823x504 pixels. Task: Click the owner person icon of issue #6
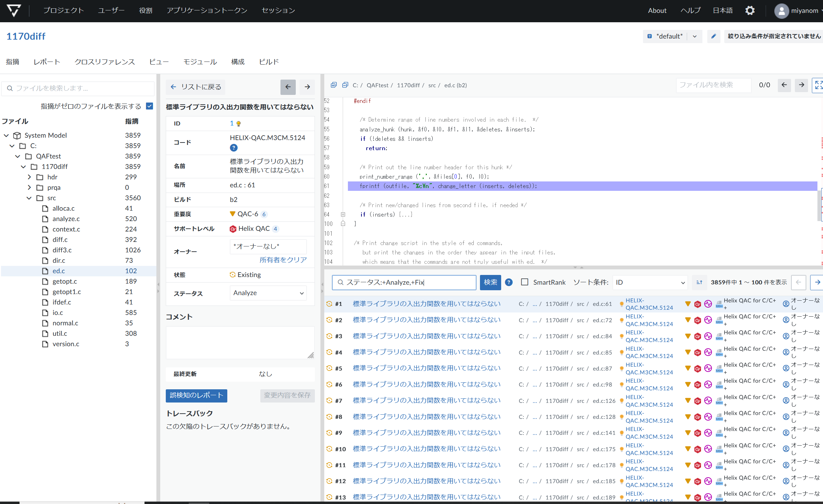(x=786, y=384)
